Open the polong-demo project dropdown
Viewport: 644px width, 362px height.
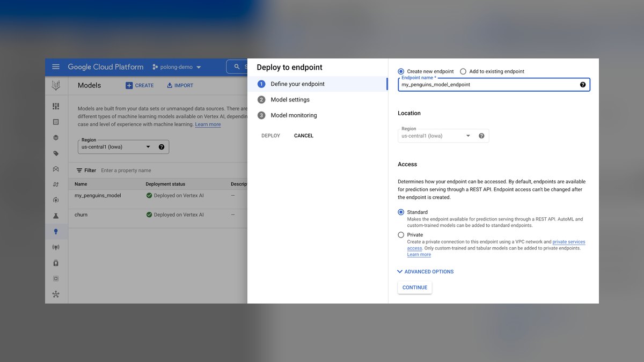177,67
